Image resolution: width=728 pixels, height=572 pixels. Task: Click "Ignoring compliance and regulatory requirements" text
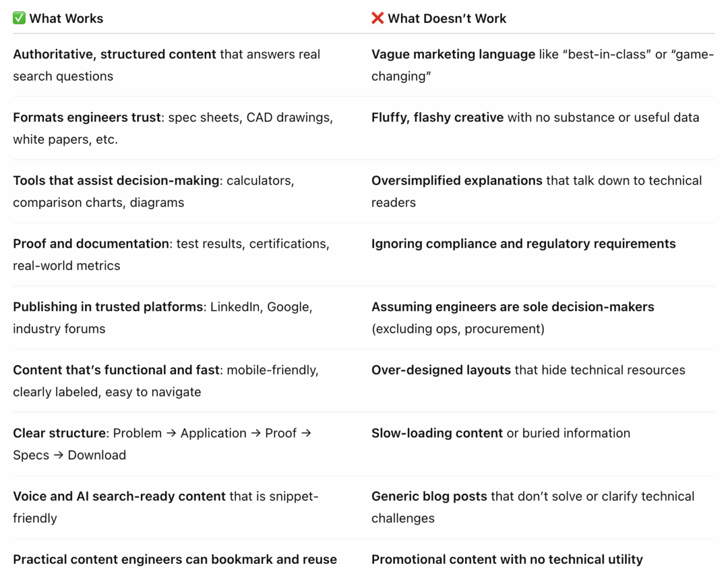point(523,244)
